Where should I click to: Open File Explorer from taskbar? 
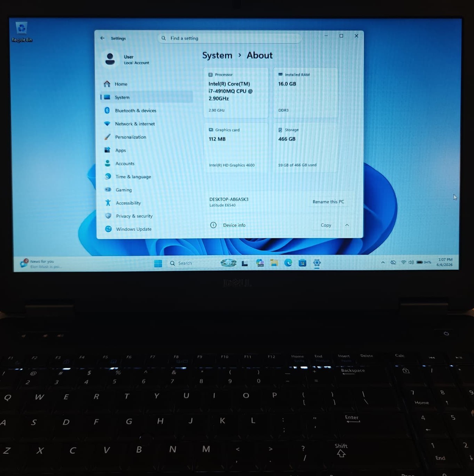(x=274, y=263)
